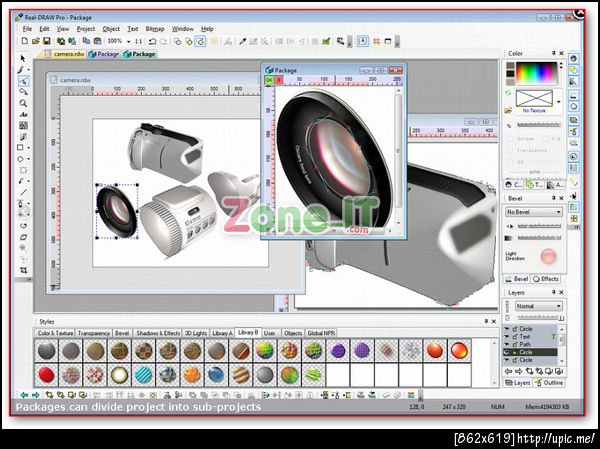Screen dimensions: 600x449
Task: Pick the zoom magnifier tool
Action: 23,103
